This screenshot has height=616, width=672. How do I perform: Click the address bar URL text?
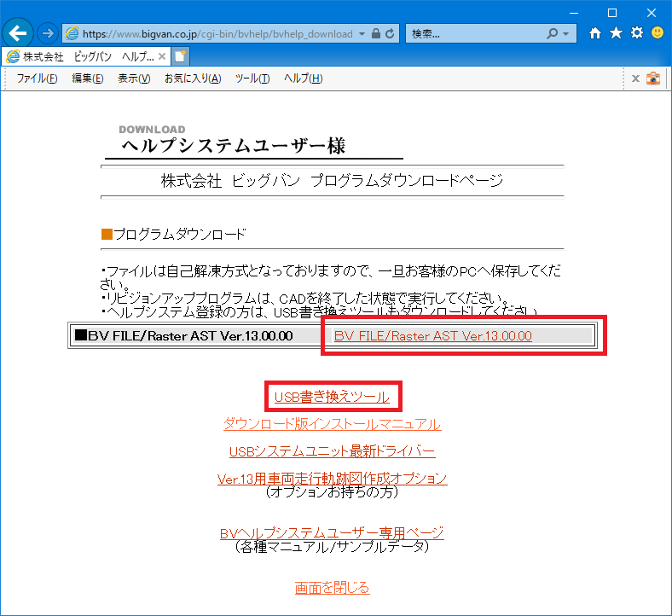click(217, 34)
